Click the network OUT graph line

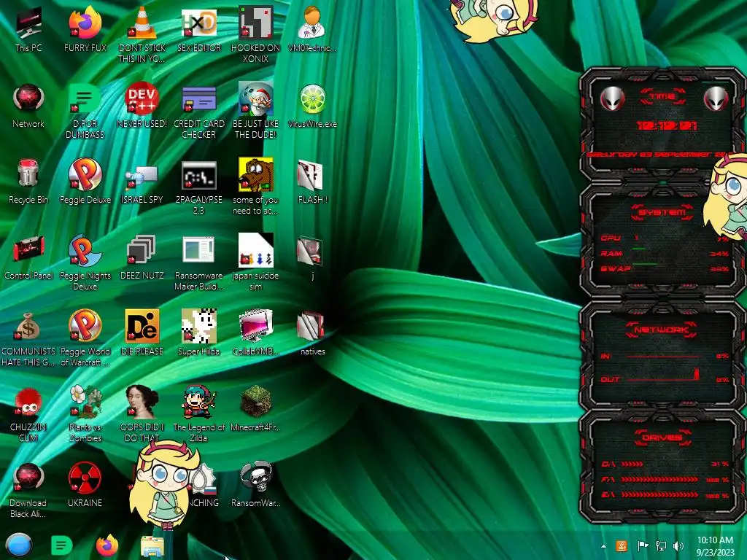tap(663, 379)
